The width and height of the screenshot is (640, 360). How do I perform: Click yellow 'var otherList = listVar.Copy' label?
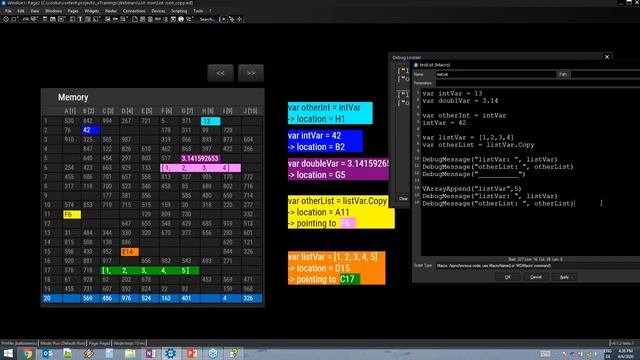[341, 212]
